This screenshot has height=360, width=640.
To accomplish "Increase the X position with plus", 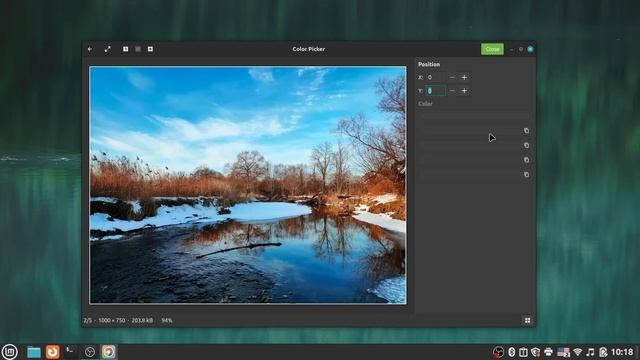I will [x=464, y=77].
